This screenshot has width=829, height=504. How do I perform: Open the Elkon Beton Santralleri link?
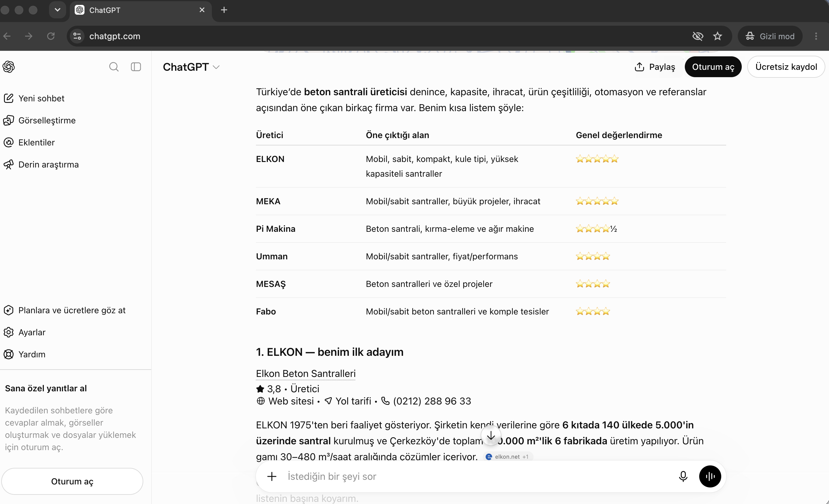point(306,374)
